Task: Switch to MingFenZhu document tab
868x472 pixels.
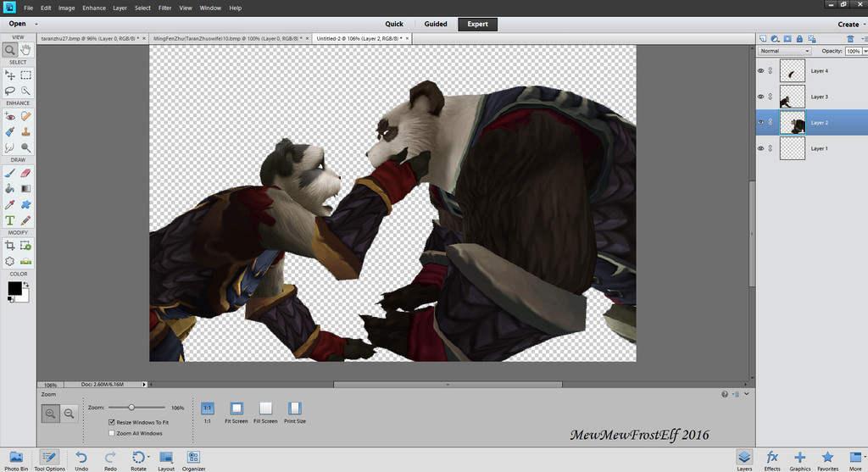Action: 229,39
